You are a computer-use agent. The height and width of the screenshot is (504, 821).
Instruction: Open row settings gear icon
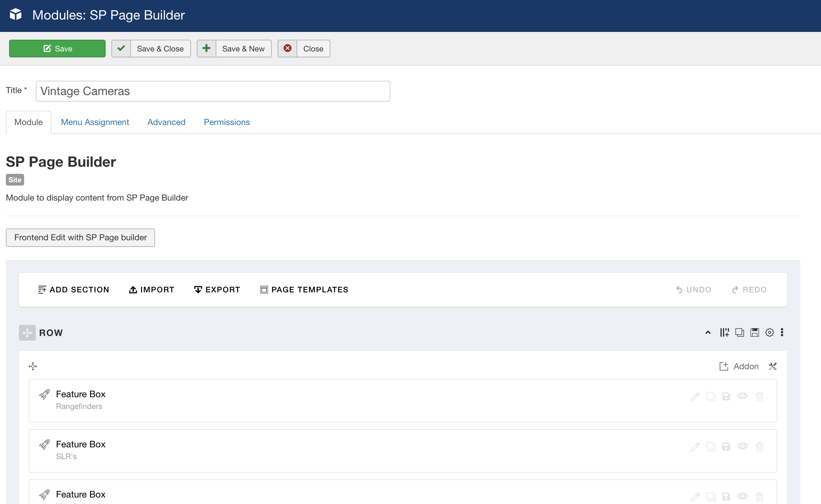click(769, 332)
